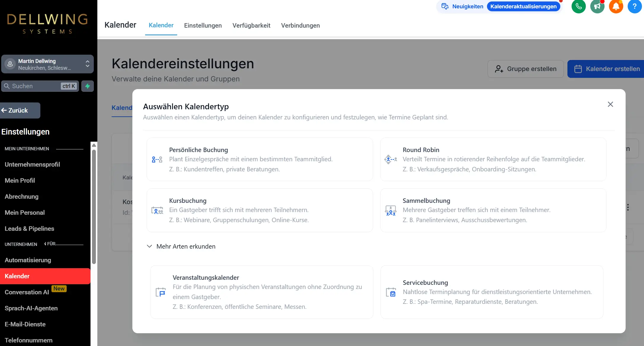Switch to the Kalender top tab

coord(161,26)
